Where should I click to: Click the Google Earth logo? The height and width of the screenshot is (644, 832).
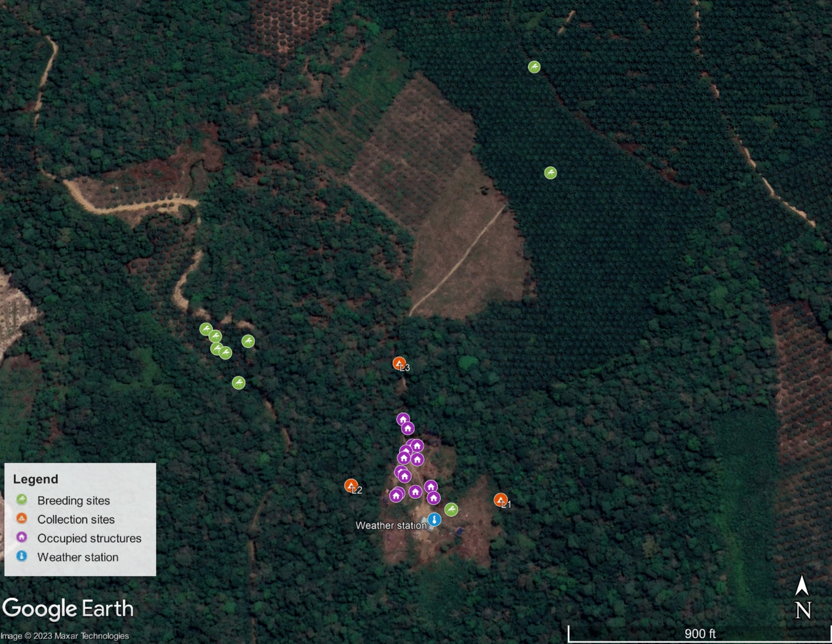coord(68,609)
